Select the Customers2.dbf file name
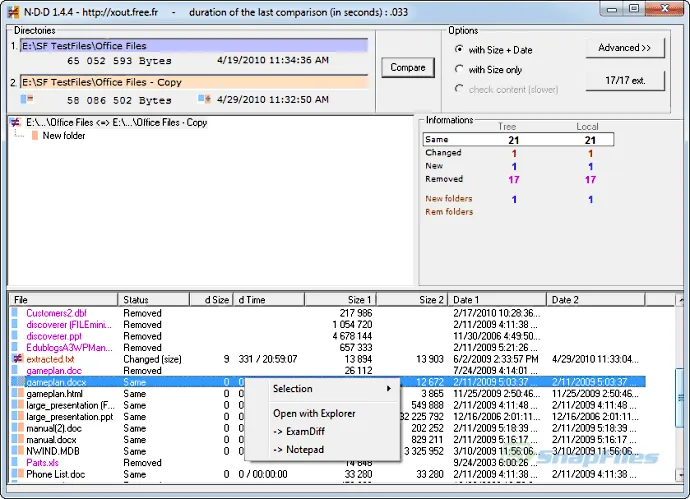Screen dimensions: 690x499 [56, 313]
